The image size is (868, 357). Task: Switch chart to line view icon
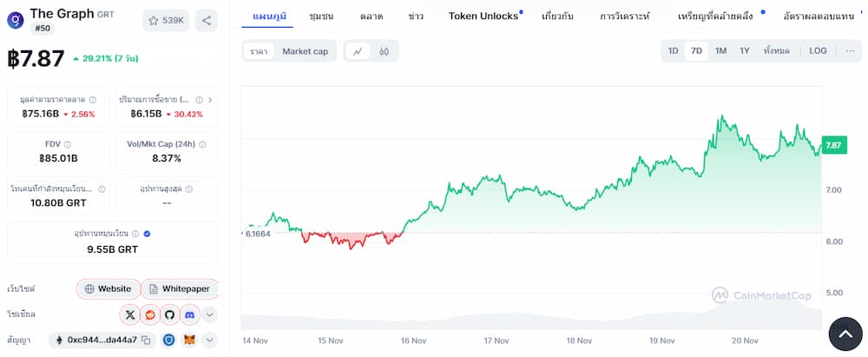(358, 51)
